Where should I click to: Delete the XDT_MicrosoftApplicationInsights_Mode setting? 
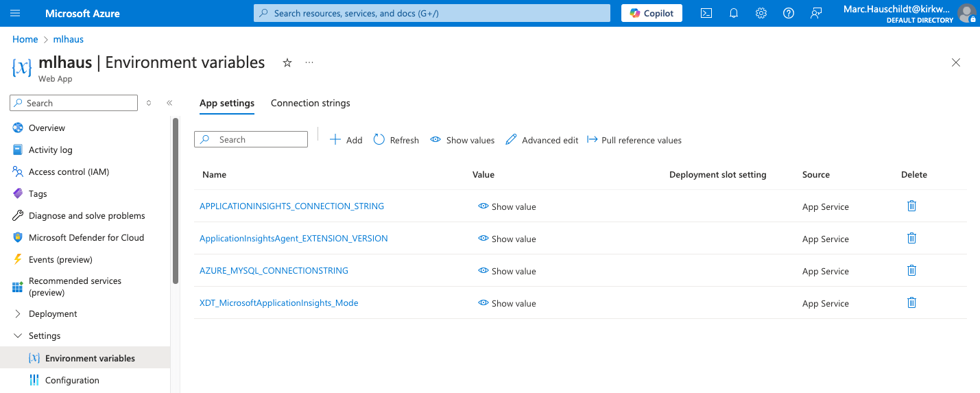(x=911, y=302)
